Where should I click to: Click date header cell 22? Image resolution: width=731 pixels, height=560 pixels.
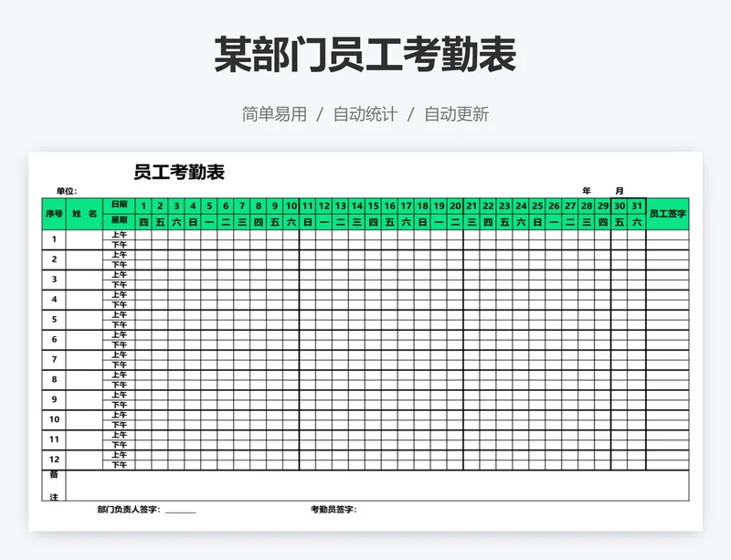tap(488, 206)
